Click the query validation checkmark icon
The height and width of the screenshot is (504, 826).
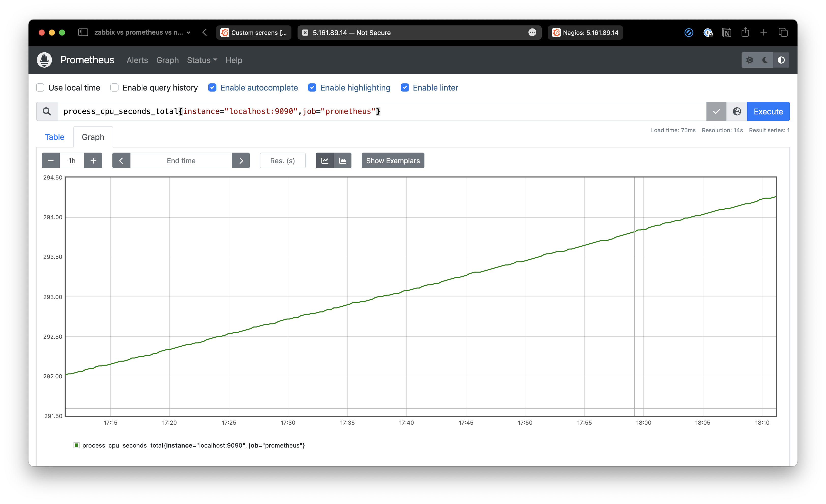click(716, 111)
